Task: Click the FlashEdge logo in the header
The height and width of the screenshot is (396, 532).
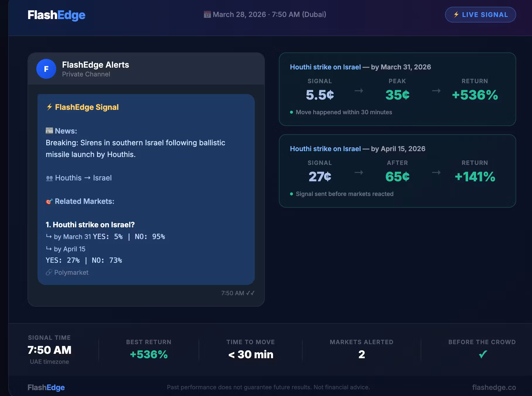Action: 57,15
